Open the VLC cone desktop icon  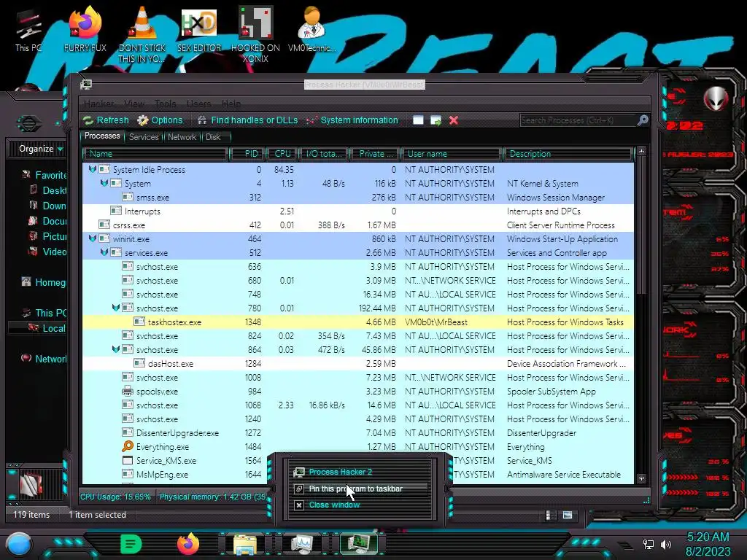[142, 34]
